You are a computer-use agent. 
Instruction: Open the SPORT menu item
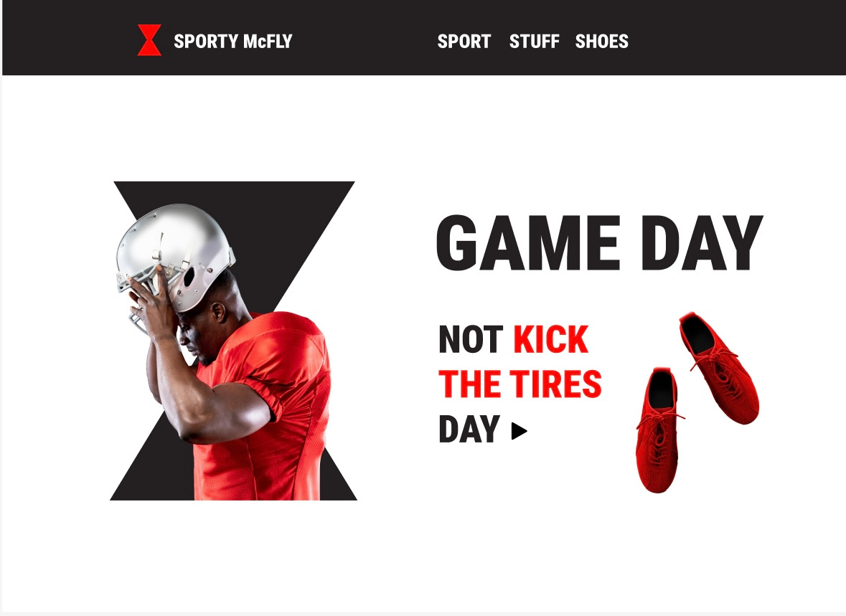click(x=464, y=41)
